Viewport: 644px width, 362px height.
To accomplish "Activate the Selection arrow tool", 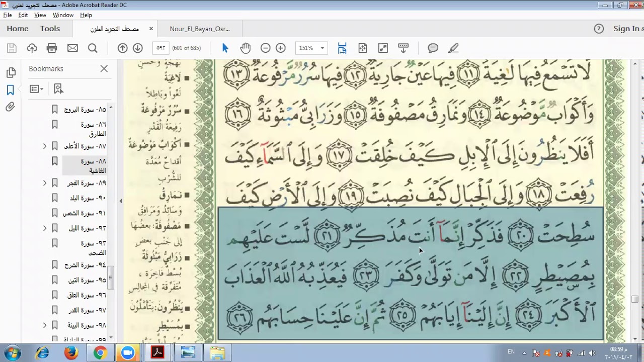I will point(225,48).
